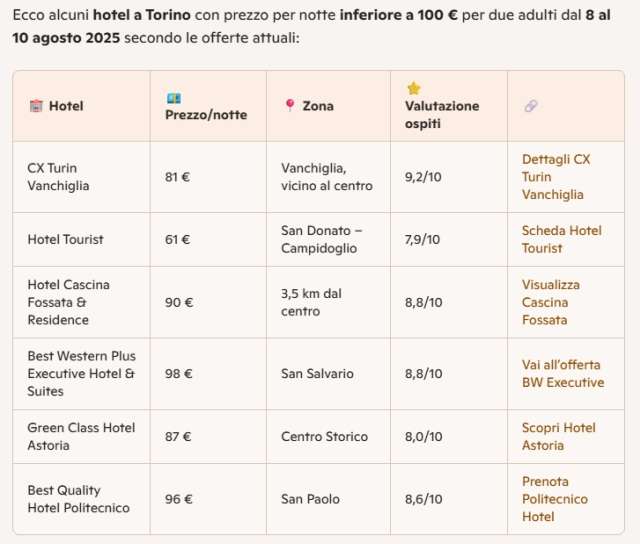Click the star icon above Valutazione ospiti
This screenshot has height=544, width=640.
[413, 88]
